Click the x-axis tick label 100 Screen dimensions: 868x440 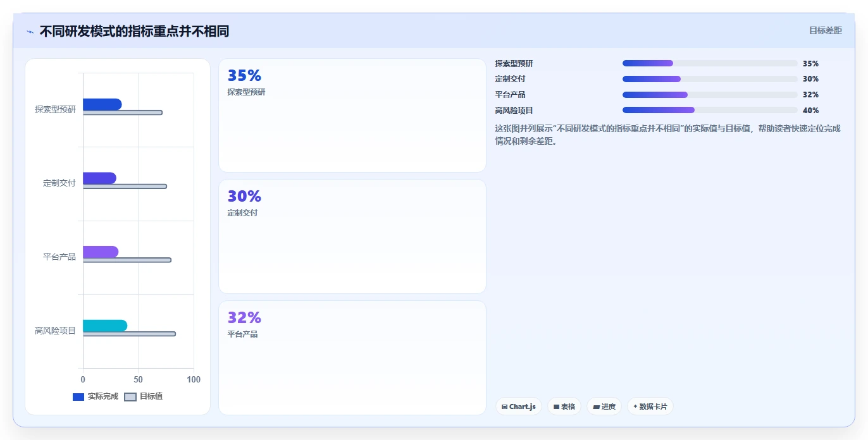(194, 380)
